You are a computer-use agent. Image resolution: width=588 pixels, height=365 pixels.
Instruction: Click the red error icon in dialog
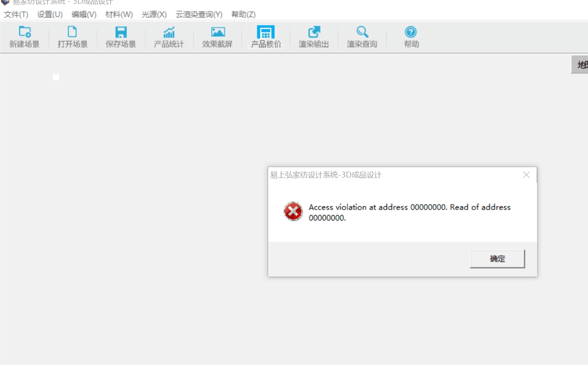(293, 211)
